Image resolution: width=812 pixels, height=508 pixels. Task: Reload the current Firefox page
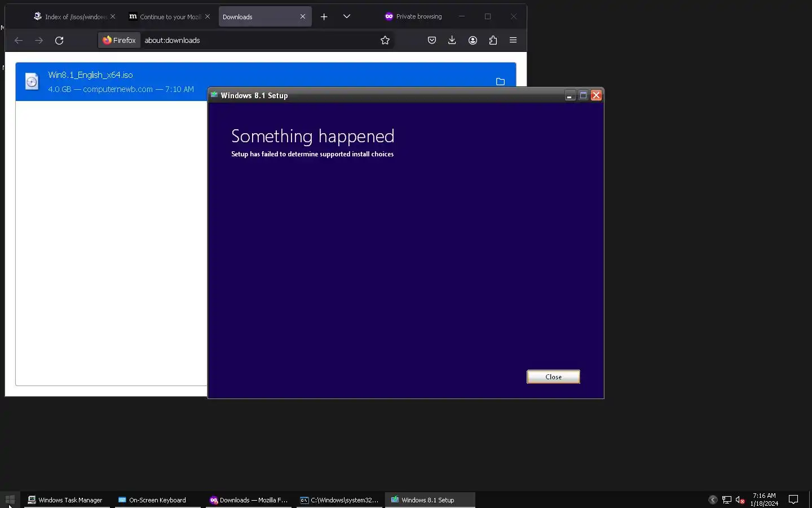(59, 40)
